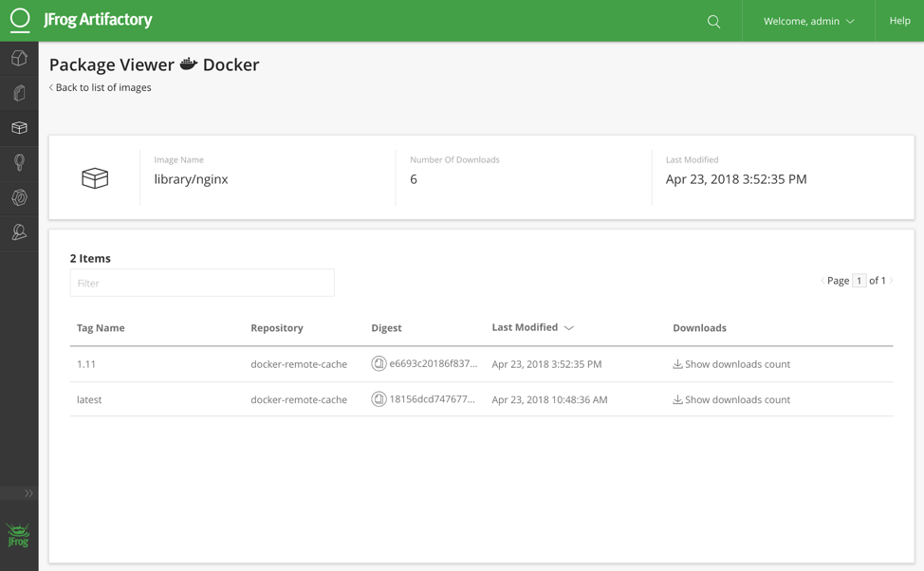The image size is (924, 571).
Task: Click Apr 23, 2018 3:52:35 PM in 1.11 row
Action: [x=546, y=364]
